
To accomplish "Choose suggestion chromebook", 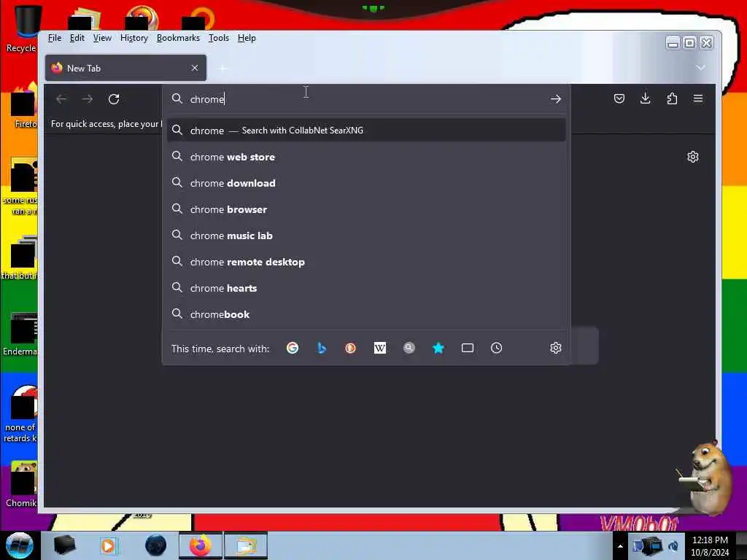I will click(x=366, y=314).
